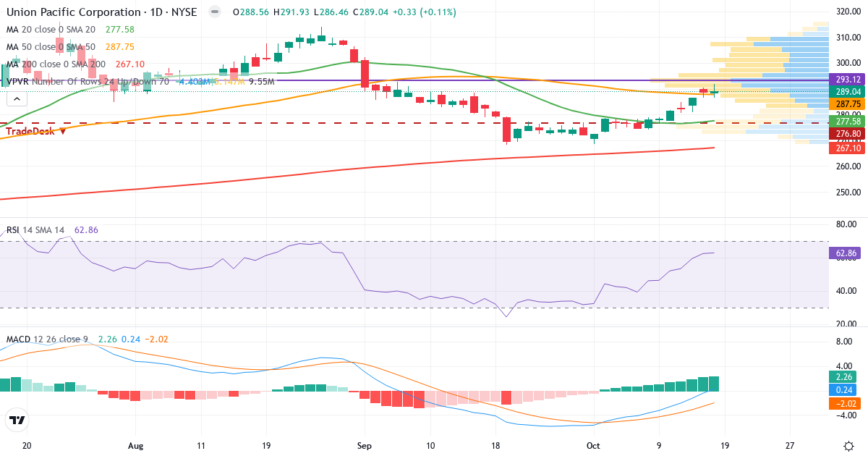Image resolution: width=868 pixels, height=456 pixels.
Task: Open the chart settings gear icon
Action: pyautogui.click(x=848, y=446)
